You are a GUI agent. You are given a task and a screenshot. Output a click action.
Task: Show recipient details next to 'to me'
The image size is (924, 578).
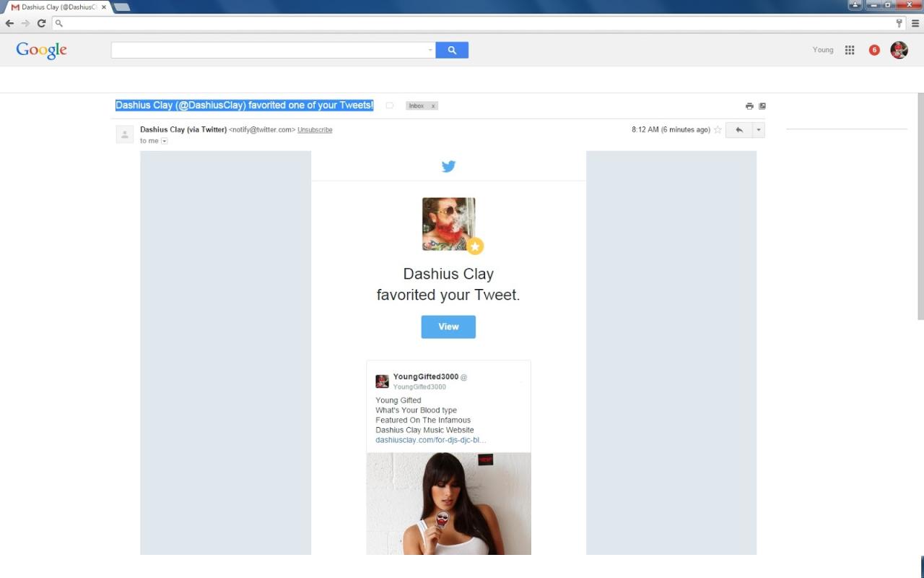coord(165,141)
